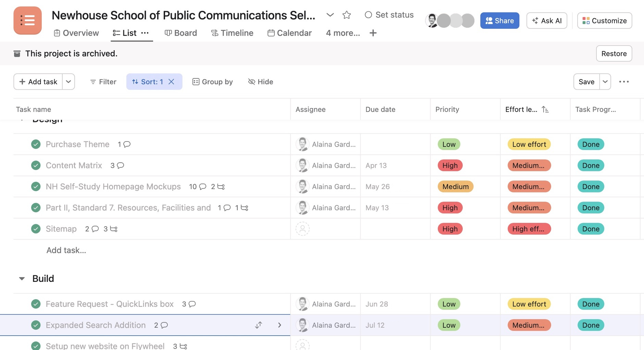The width and height of the screenshot is (644, 350).
Task: Show the 4 more tabs
Action: pos(343,33)
